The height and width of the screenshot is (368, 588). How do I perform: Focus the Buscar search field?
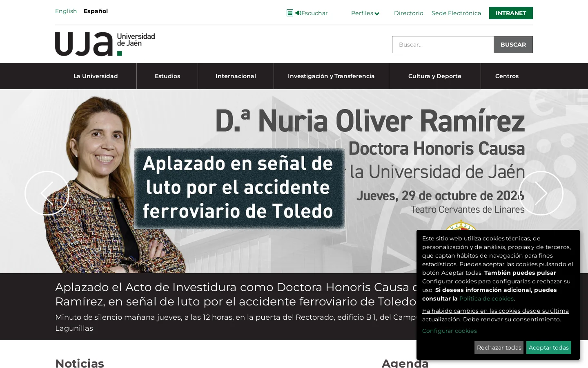coord(443,45)
